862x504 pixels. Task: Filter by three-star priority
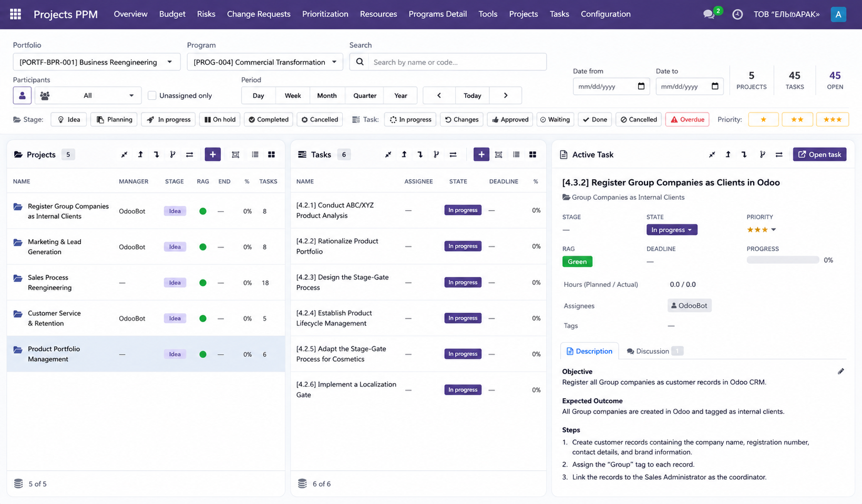[833, 120]
